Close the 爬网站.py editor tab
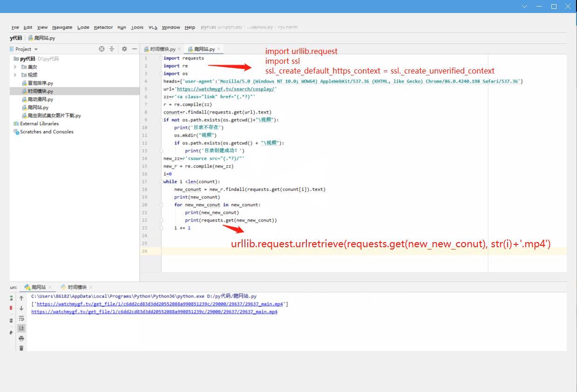The width and height of the screenshot is (577, 392). [x=219, y=49]
